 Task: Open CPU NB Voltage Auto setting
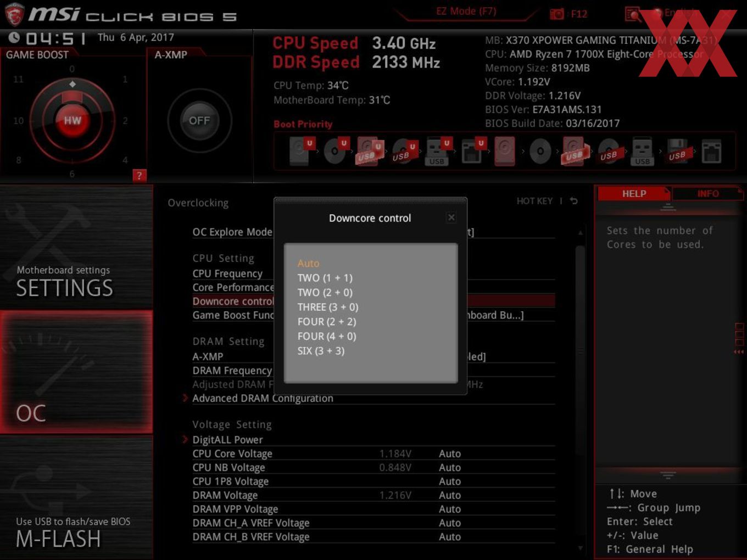point(450,467)
